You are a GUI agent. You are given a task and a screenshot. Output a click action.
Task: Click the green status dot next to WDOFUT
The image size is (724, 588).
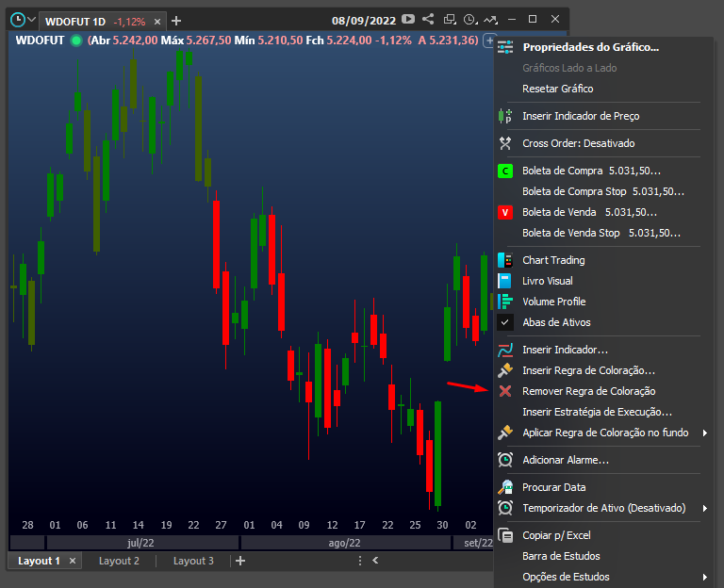76,41
